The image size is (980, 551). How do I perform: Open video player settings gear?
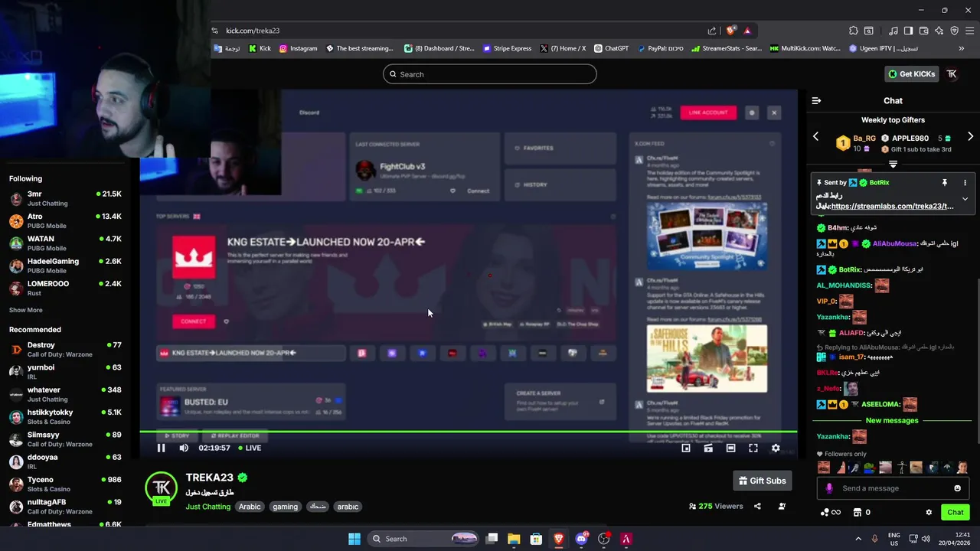[x=776, y=448]
